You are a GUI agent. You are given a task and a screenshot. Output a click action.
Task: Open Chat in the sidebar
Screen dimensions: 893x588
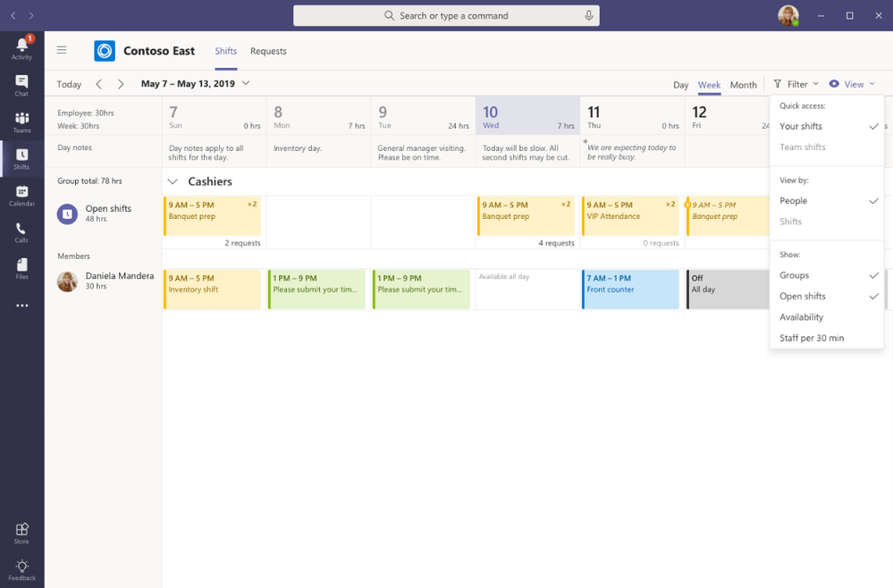coord(21,86)
